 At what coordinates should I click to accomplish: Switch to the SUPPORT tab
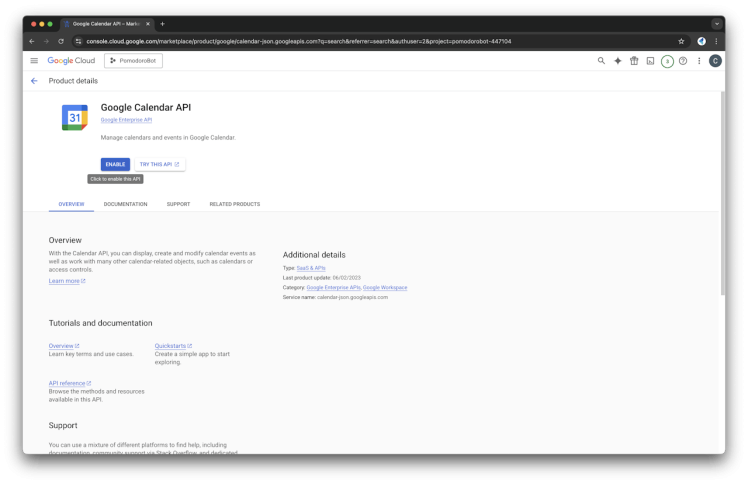178,204
